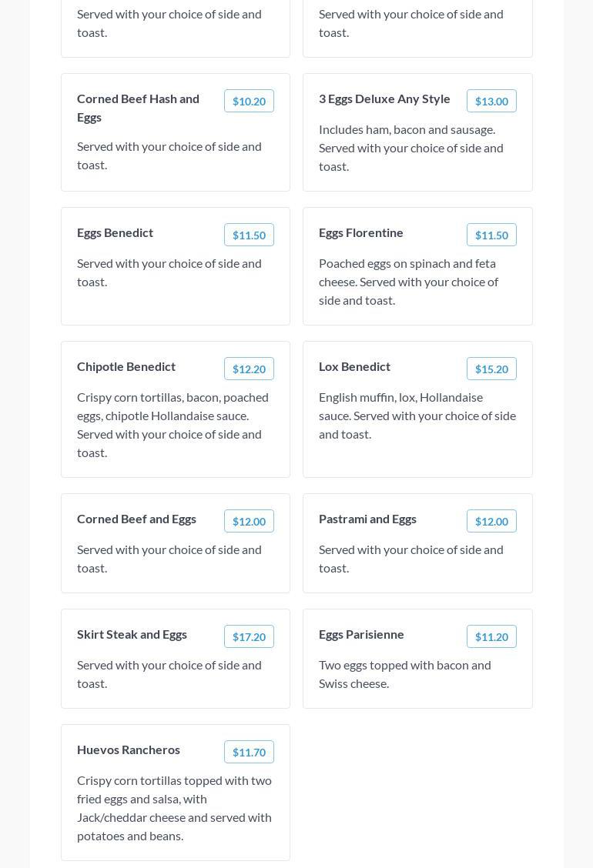Click the Skirt Steak and Eggs title

[x=132, y=634]
